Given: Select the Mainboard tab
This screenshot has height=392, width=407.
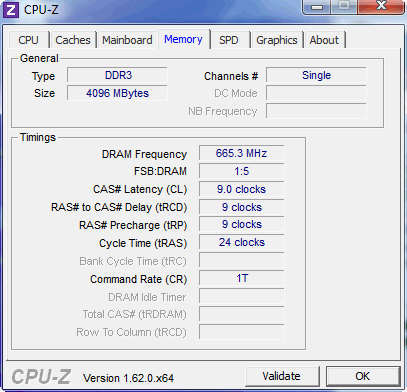Looking at the screenshot, I should (x=127, y=40).
